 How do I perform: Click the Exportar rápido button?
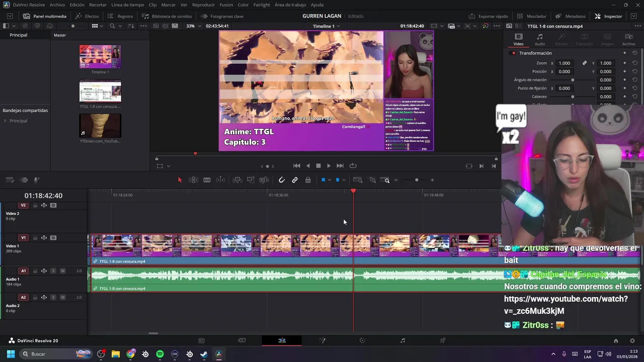[488, 16]
